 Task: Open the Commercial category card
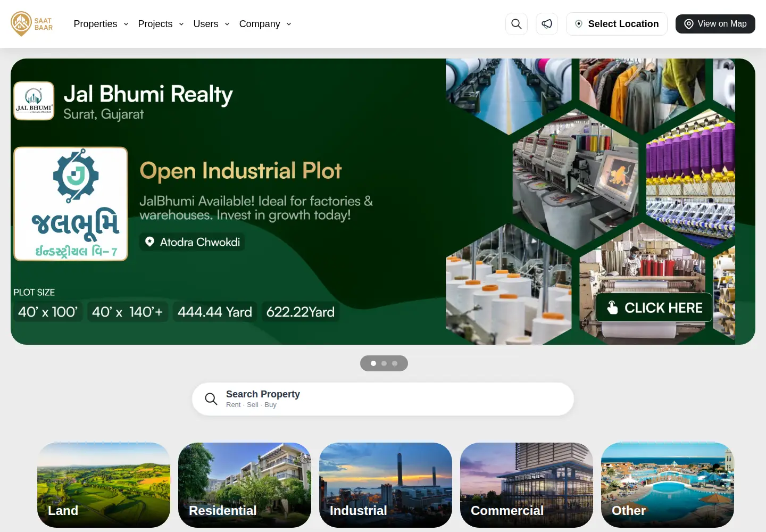[527, 485]
